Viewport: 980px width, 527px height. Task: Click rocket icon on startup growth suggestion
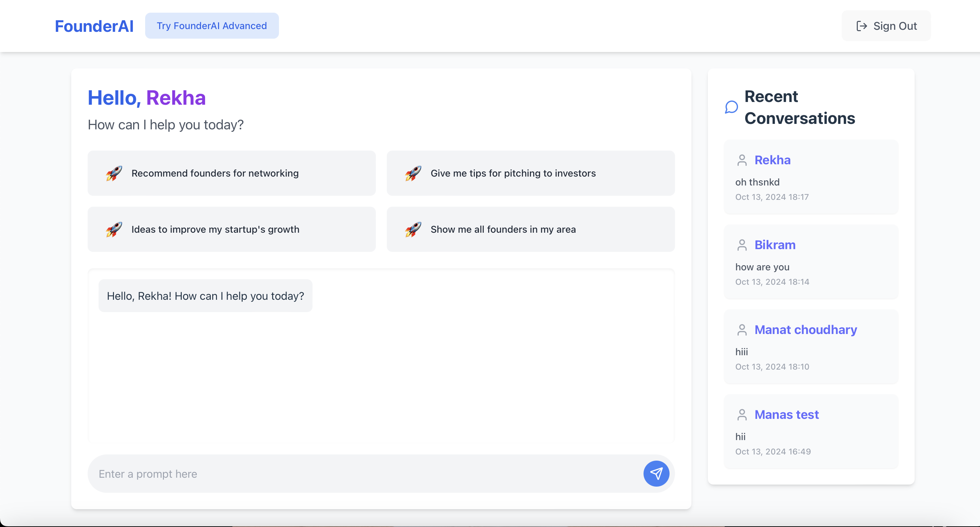click(114, 229)
